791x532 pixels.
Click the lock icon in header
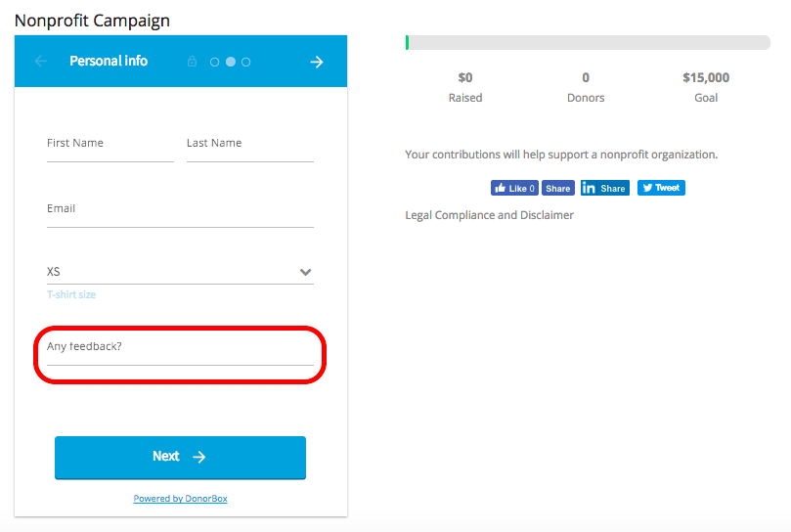(x=193, y=62)
